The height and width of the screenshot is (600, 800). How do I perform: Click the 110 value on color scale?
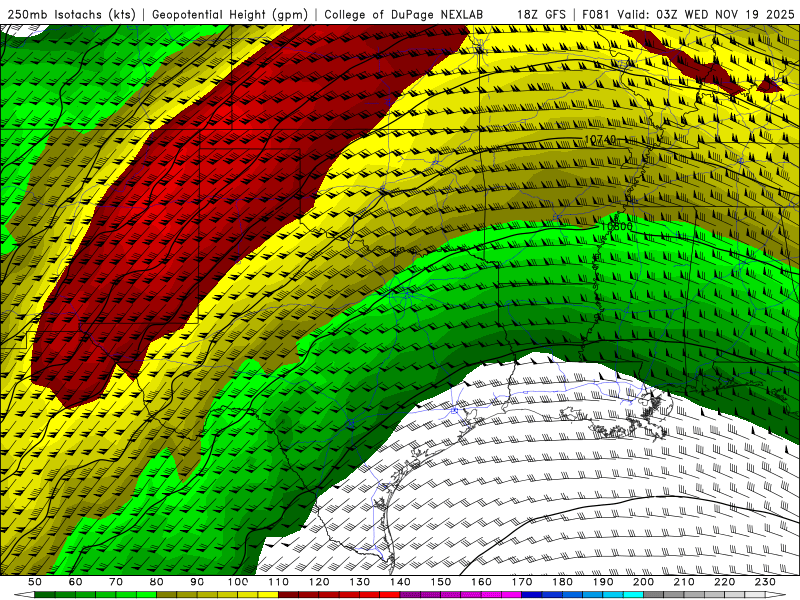click(279, 582)
